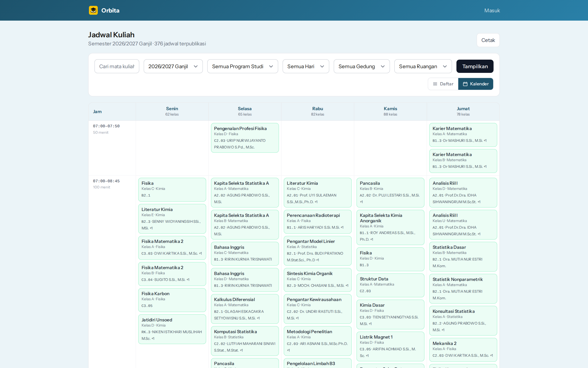588x368 pixels.
Task: Open the Mekanika 2 class card
Action: pos(463,350)
